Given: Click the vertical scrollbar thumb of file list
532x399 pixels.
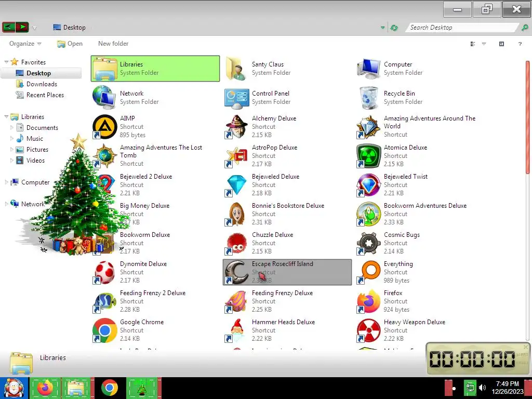Looking at the screenshot, I should click(x=528, y=117).
